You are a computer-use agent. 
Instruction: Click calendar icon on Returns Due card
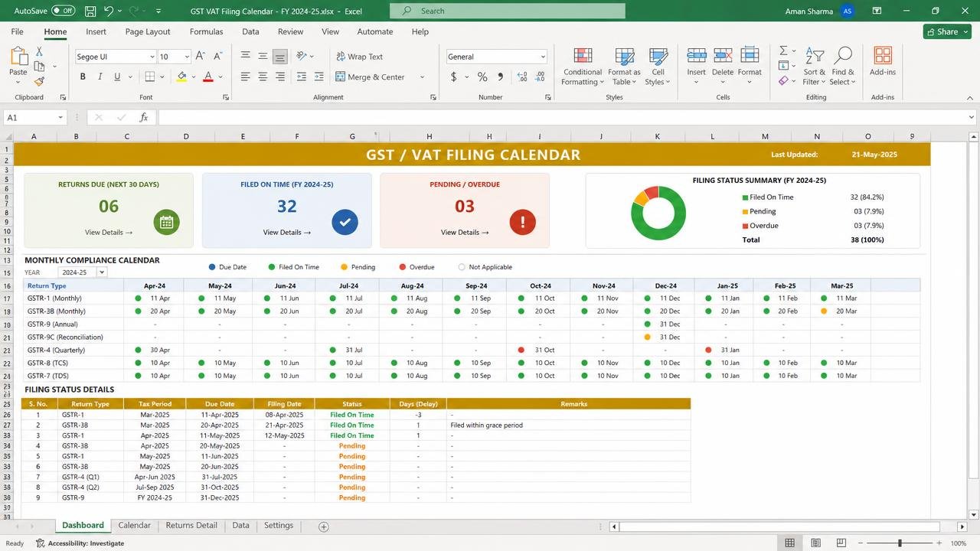tap(166, 222)
